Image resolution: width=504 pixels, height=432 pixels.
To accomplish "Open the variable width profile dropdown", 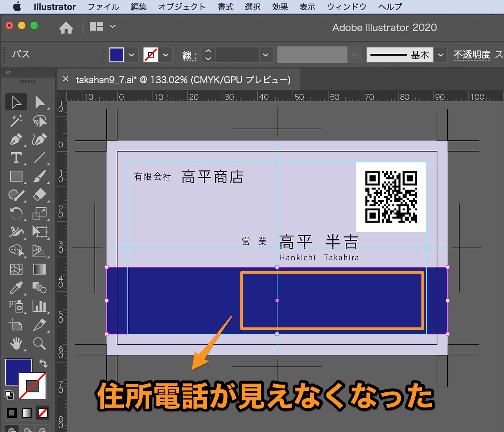I will (x=354, y=55).
